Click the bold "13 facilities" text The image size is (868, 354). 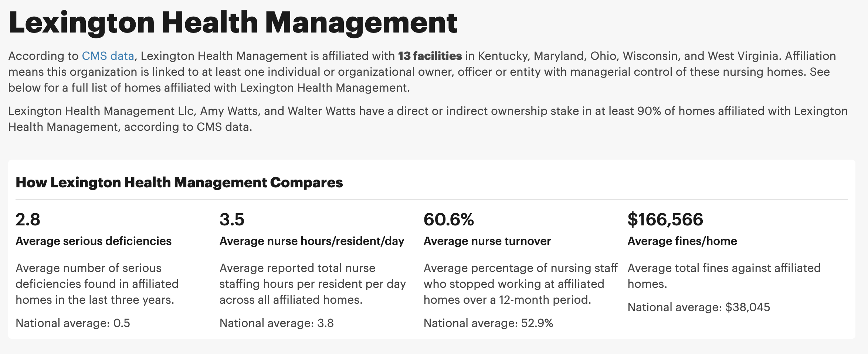pyautogui.click(x=430, y=56)
